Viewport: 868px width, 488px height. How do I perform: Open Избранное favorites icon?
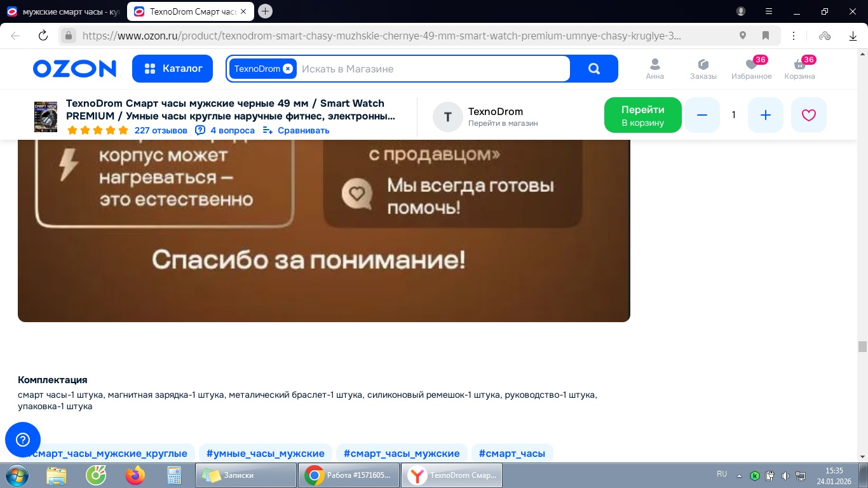751,69
